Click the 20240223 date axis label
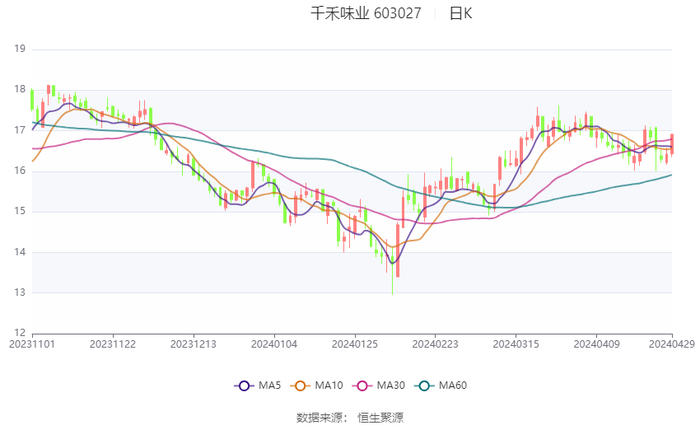Screen dimensions: 700x426 [435, 344]
